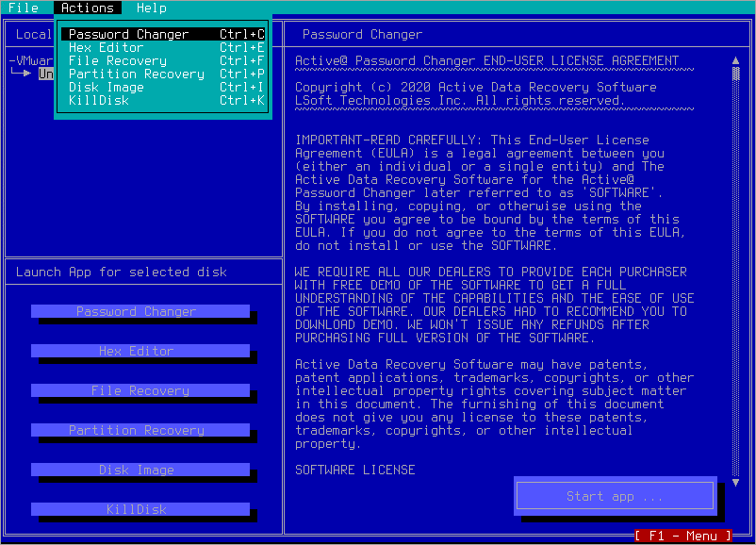Select the highlighted partition under the VMware disk
Screen dimensions: 756x545
(46, 74)
